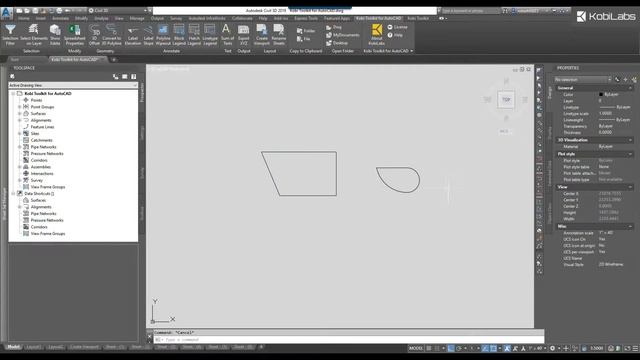Click the TOP face of ViewCube

click(x=506, y=100)
